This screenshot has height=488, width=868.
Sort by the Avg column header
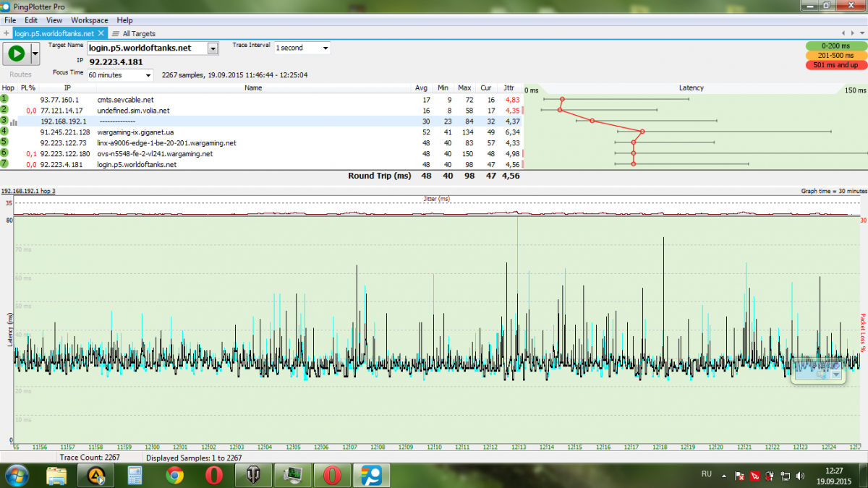(x=421, y=88)
